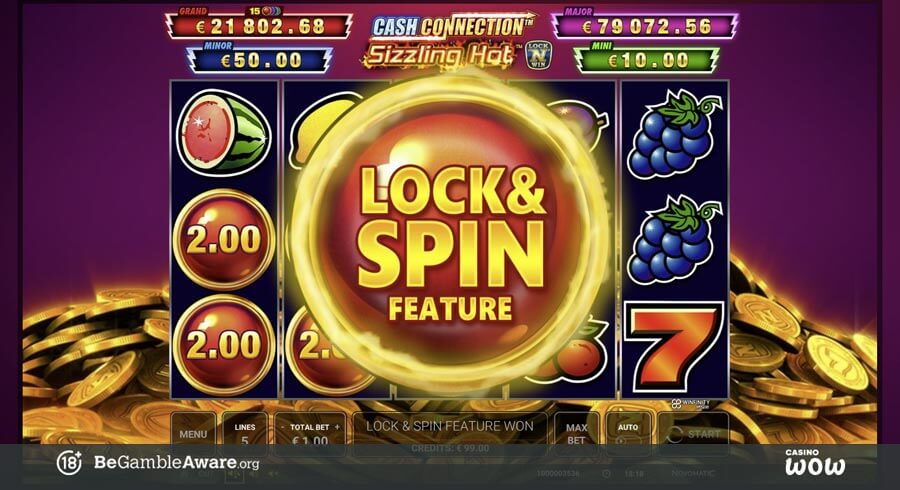Click the MAX BET button
Viewport: 900px width, 490px height.
point(576,434)
